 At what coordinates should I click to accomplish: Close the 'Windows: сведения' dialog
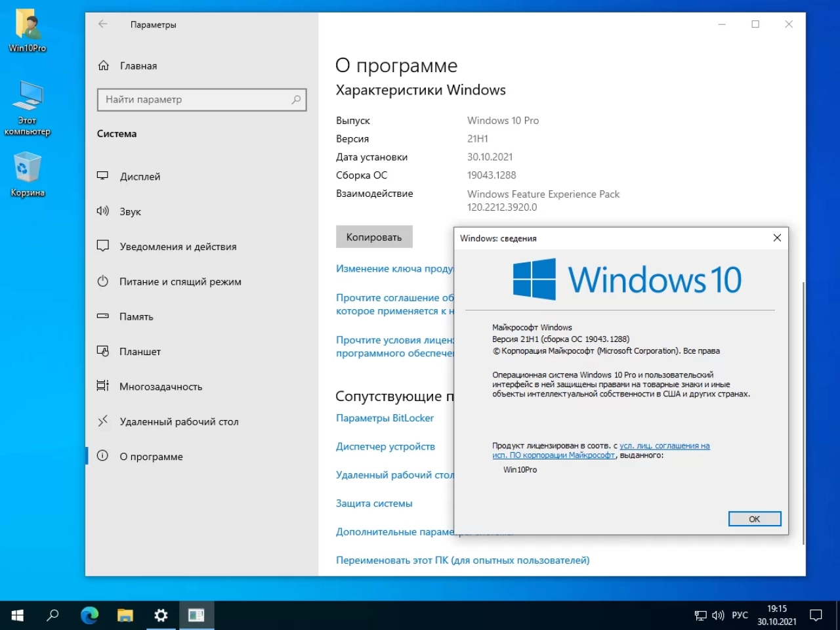coord(777,238)
